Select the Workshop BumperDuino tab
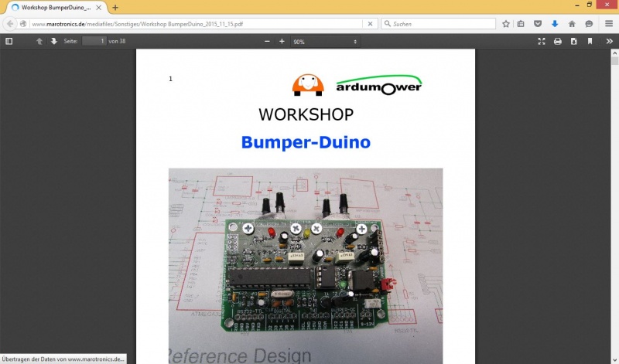 coord(55,8)
